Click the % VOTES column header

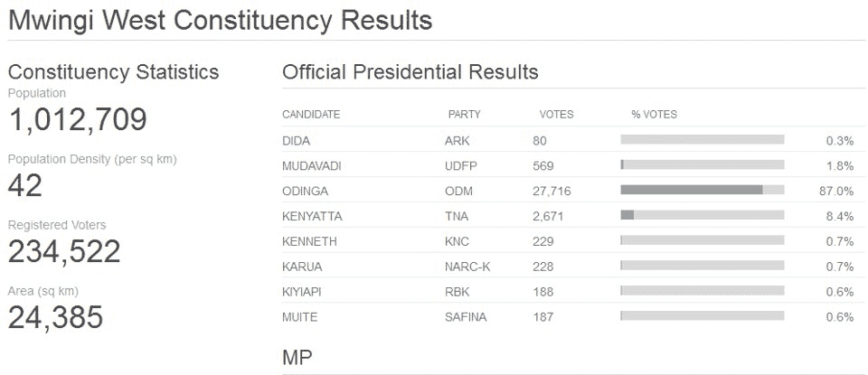(654, 115)
